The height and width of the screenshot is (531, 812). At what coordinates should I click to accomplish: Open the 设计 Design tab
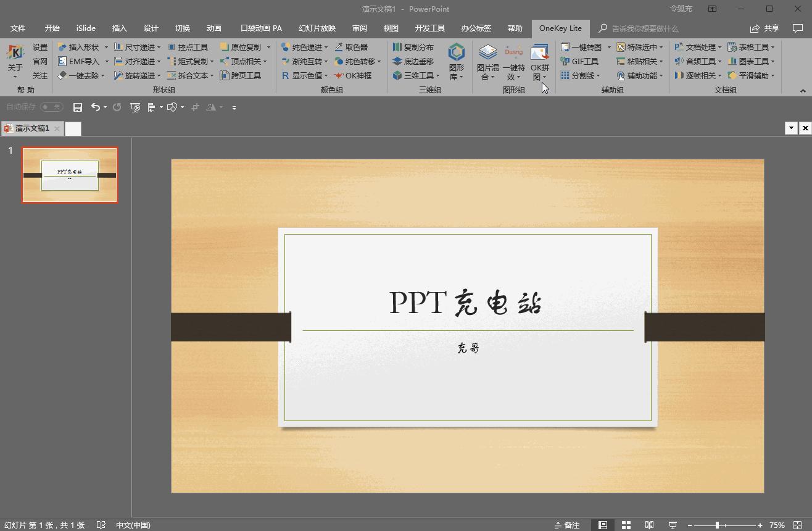151,28
